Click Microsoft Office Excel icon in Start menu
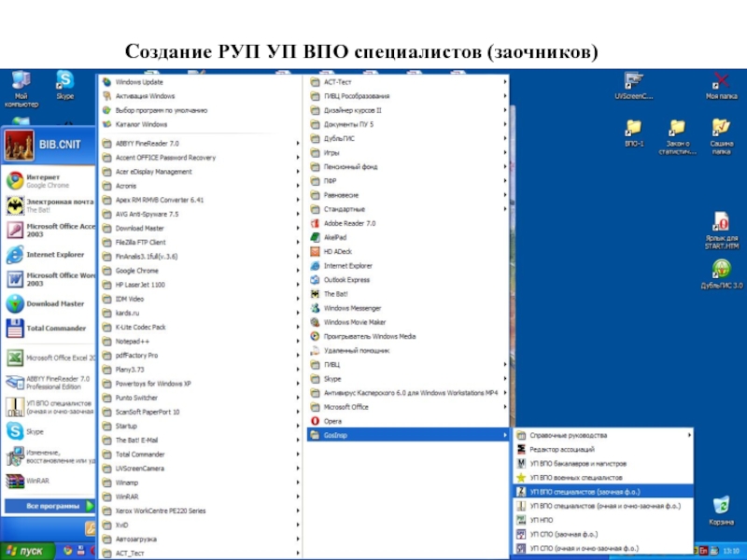The height and width of the screenshot is (560, 747). [x=15, y=357]
